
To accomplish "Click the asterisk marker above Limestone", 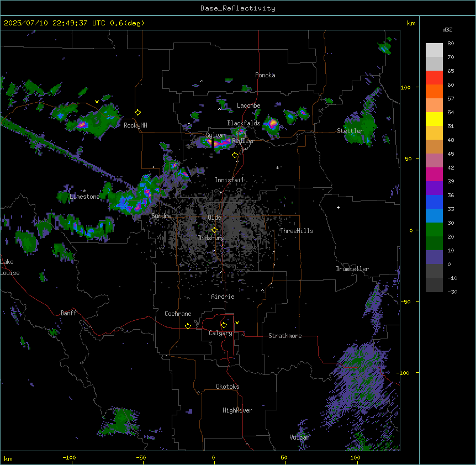I will tap(84, 191).
